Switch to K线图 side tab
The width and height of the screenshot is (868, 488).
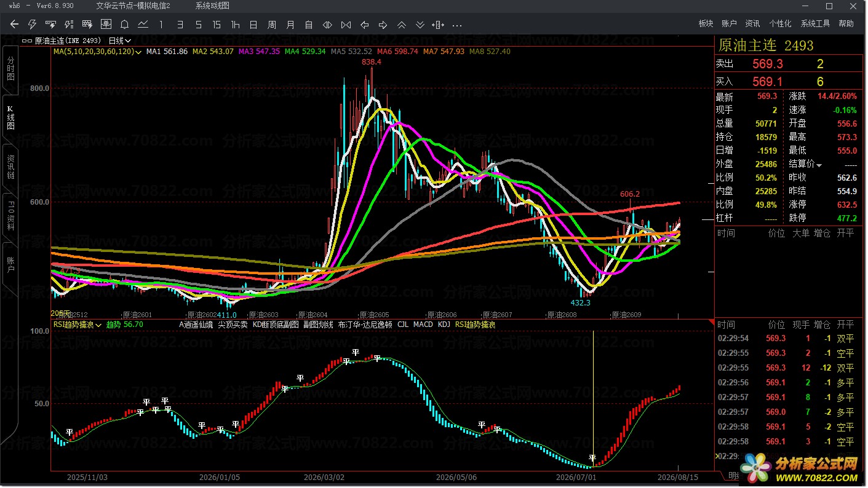(x=10, y=118)
